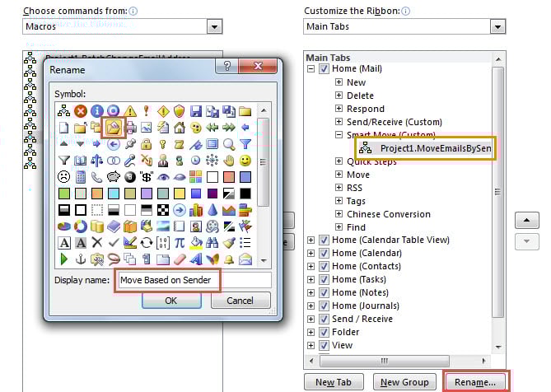551x392 pixels.
Task: Click the Rename... button
Action: tap(476, 382)
